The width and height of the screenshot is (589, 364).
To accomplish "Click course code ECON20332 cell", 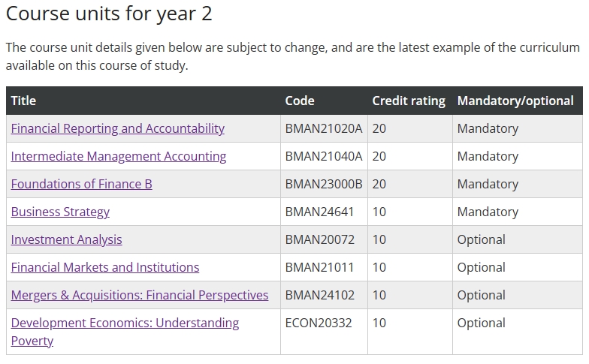I will 324,332.
